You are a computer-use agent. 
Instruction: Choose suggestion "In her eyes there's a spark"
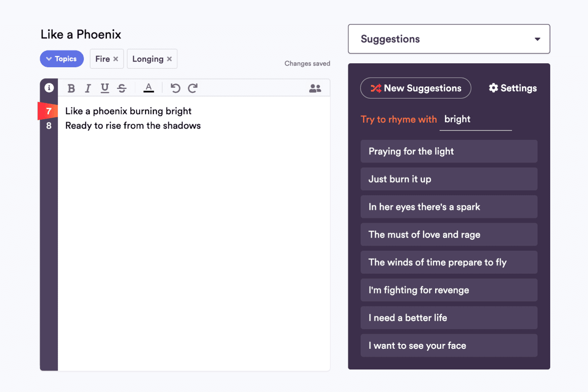tap(449, 207)
